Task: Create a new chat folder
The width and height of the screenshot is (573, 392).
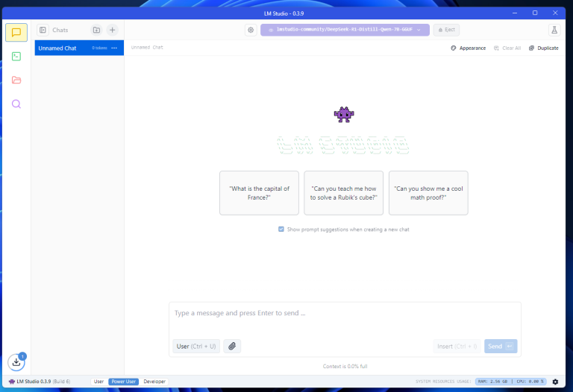Action: (96, 30)
